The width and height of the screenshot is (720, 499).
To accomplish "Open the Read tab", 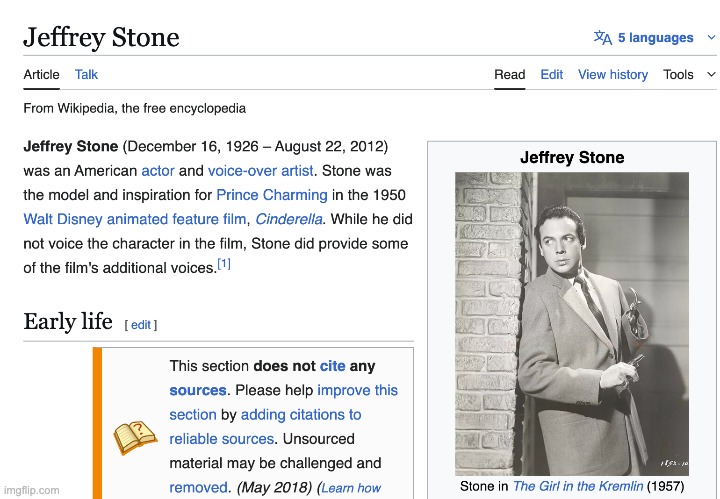I will (x=509, y=74).
